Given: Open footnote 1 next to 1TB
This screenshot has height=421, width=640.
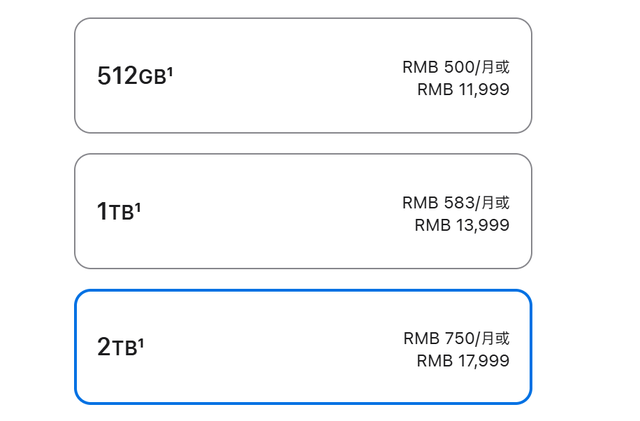Looking at the screenshot, I should (x=138, y=206).
